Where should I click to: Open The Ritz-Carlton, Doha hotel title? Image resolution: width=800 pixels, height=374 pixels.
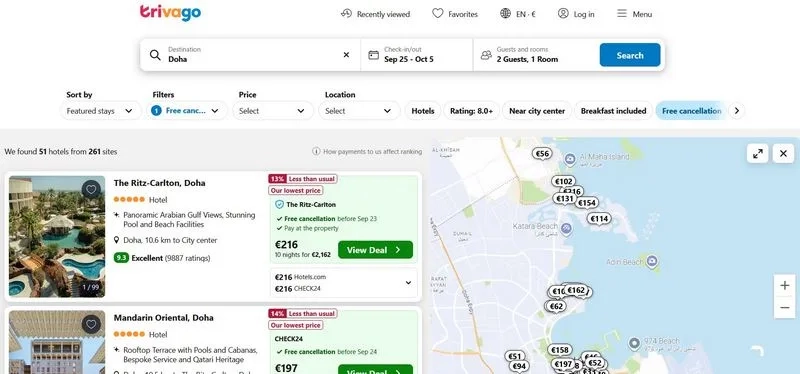[x=160, y=183]
